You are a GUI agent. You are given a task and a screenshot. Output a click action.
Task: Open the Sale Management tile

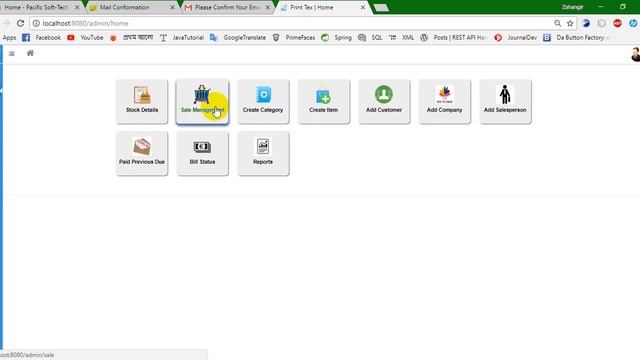coord(202,101)
